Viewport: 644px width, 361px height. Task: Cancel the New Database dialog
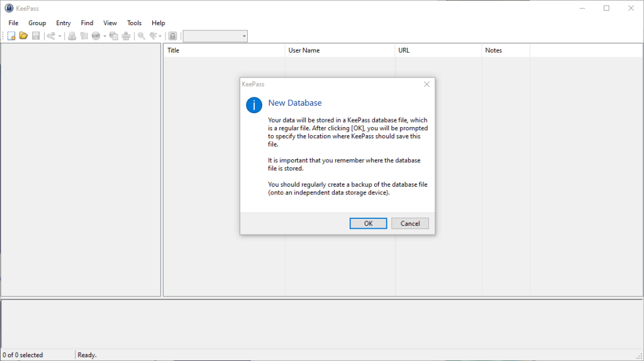410,223
